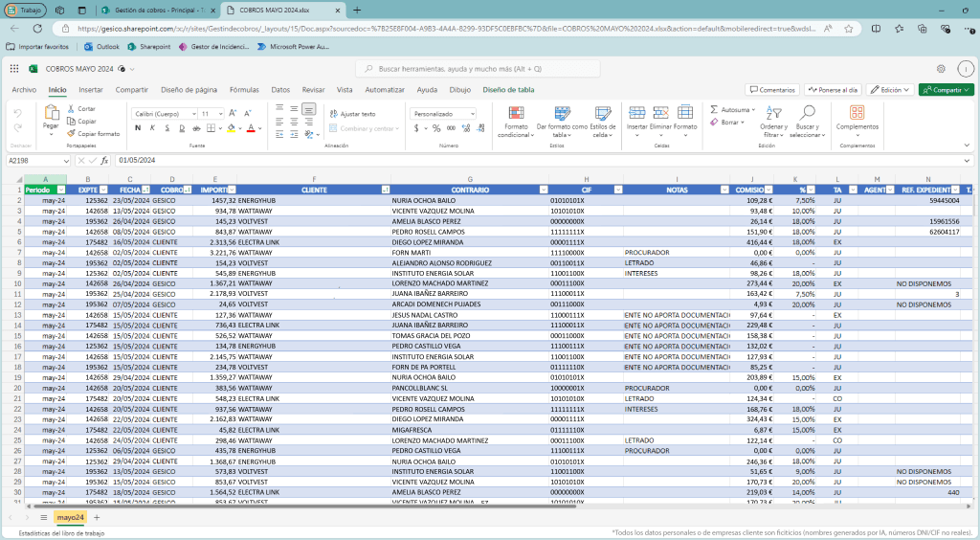Toggle underline formatting S
The image size is (980, 540).
(x=167, y=128)
